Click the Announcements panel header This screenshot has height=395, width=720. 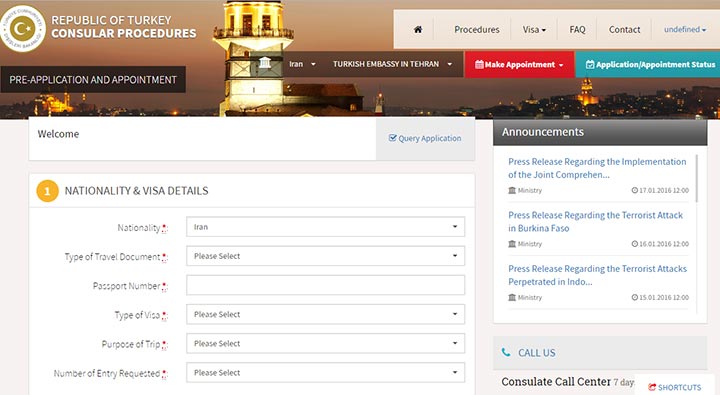[x=600, y=132]
